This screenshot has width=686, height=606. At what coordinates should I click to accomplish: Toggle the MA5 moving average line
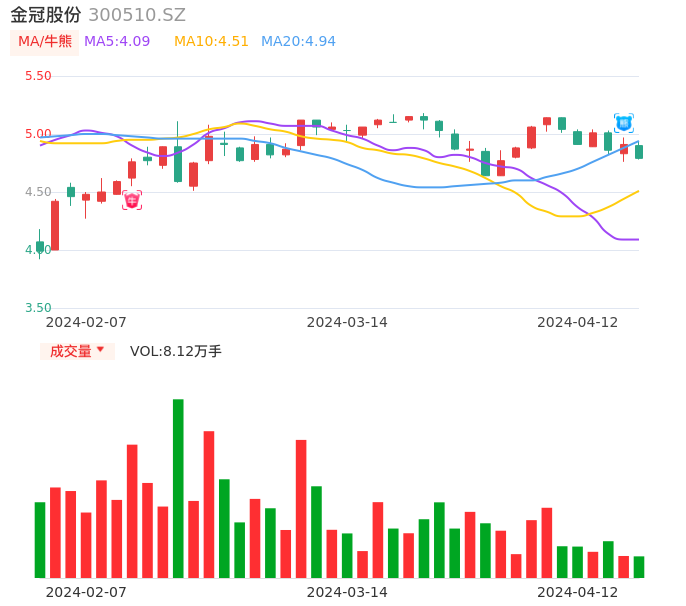pos(117,42)
